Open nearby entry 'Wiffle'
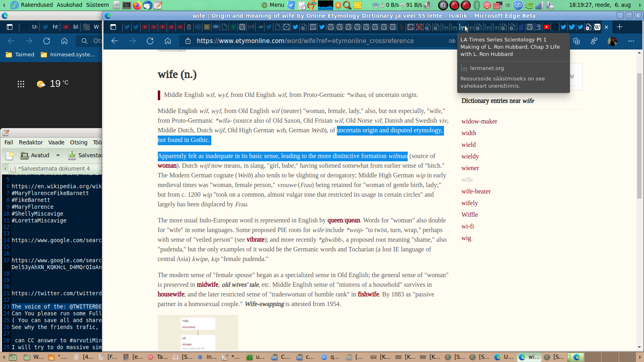Screen dimensions: 644x362 point(470,215)
